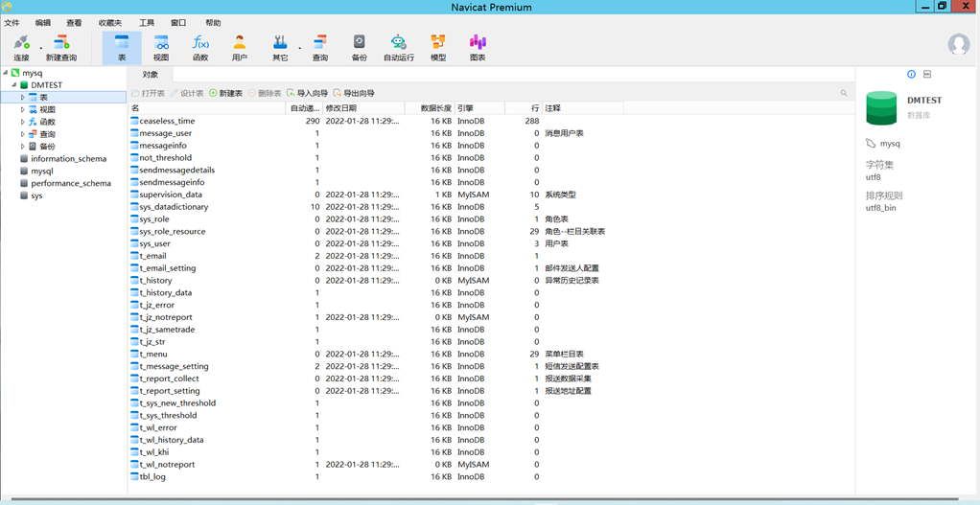The image size is (980, 505).
Task: Sort by the 引擎 column header
Action: click(479, 108)
